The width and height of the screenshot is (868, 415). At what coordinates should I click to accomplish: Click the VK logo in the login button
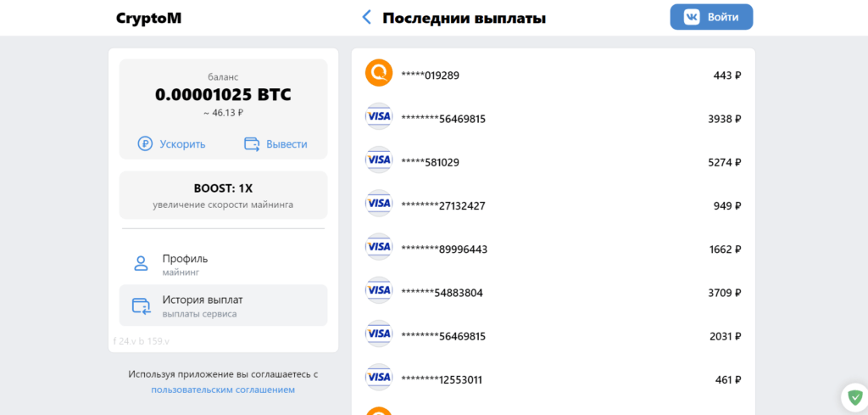coord(692,17)
